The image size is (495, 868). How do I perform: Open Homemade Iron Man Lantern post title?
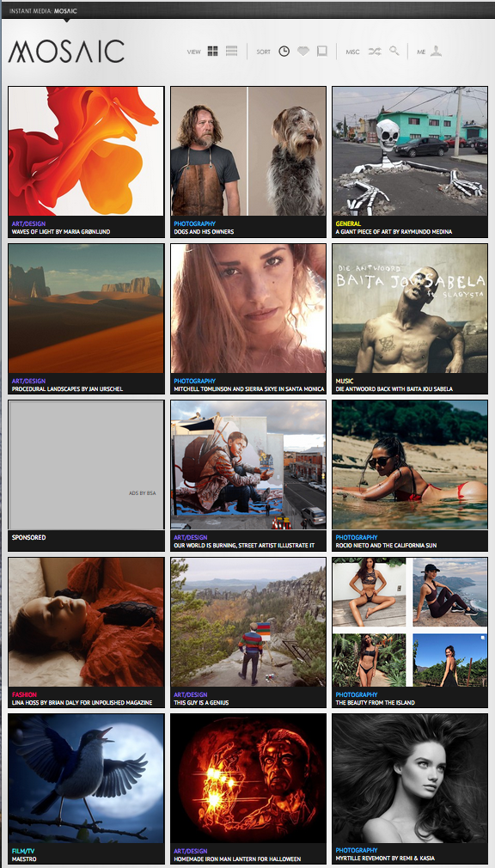tap(237, 859)
